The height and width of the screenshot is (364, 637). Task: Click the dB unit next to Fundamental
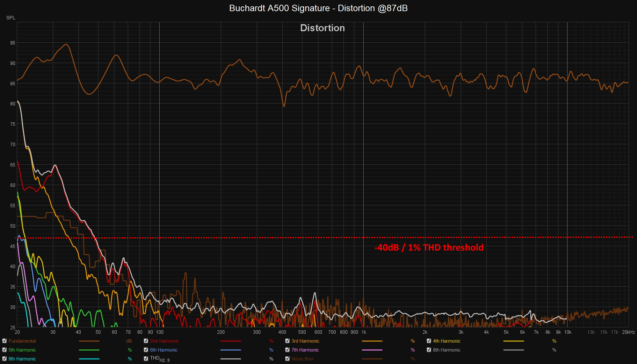pos(129,341)
